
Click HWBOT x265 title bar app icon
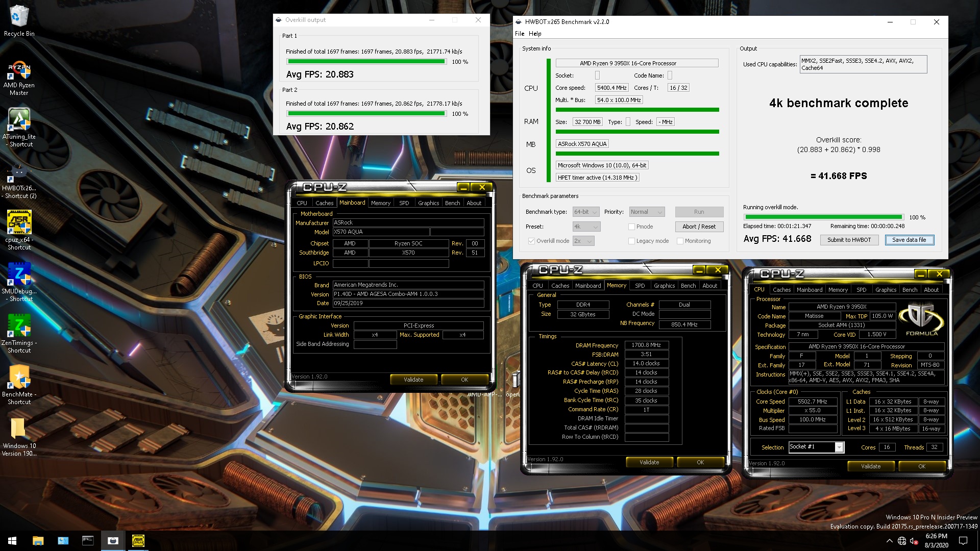point(519,22)
